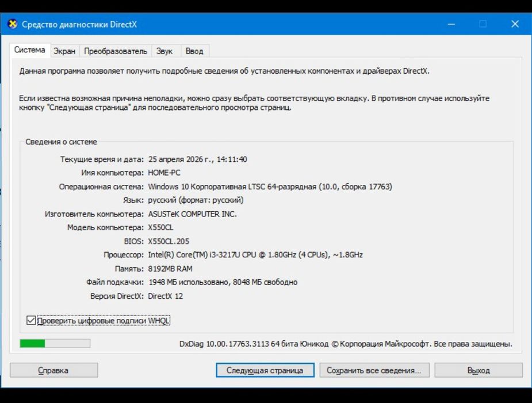Click the Изготовитель компьютера label

[x=94, y=214]
